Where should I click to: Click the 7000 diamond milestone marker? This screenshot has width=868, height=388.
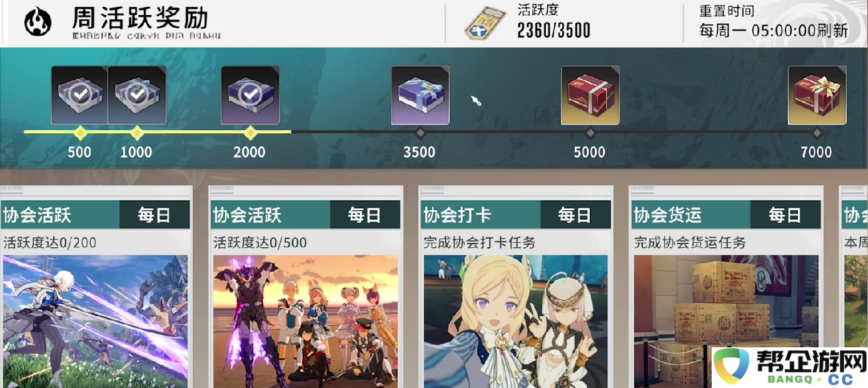[x=817, y=133]
